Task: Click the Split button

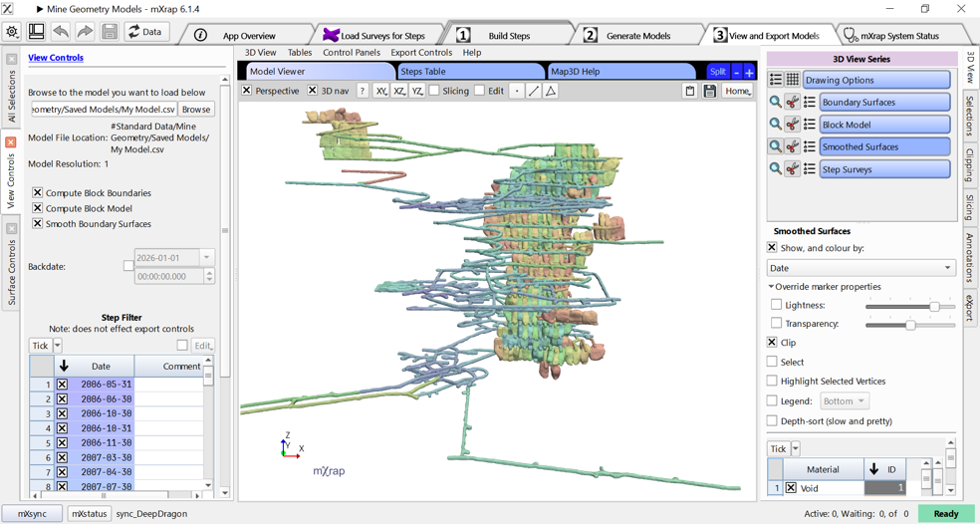Action: 717,72
